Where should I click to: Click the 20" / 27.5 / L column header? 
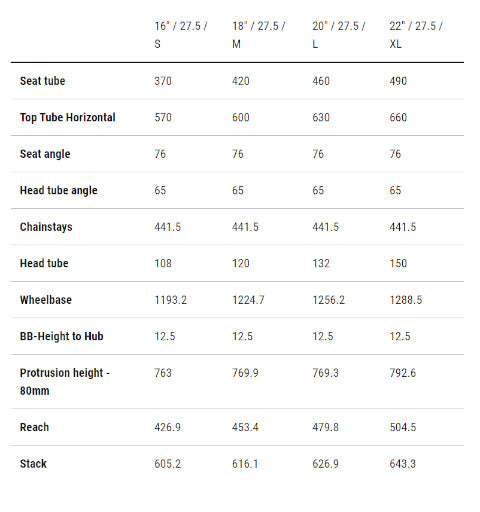[x=339, y=35]
